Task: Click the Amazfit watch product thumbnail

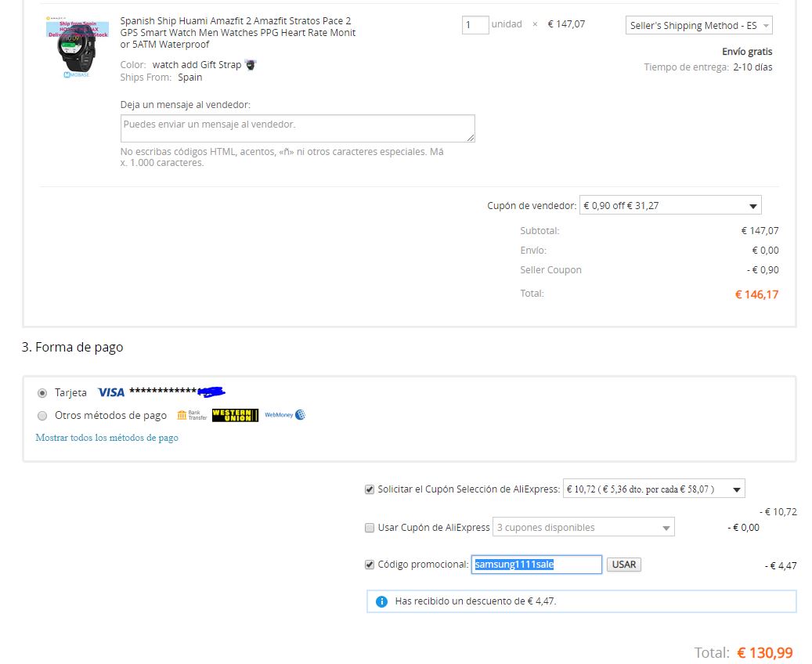Action: (78, 48)
